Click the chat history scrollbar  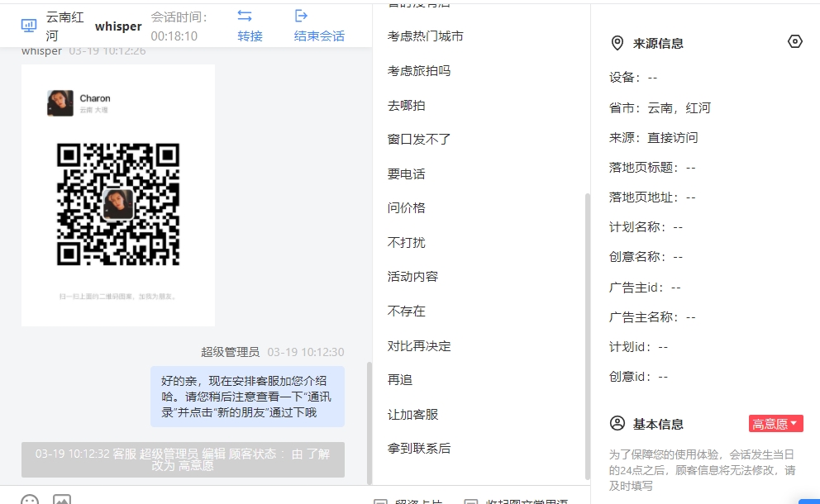(369, 423)
